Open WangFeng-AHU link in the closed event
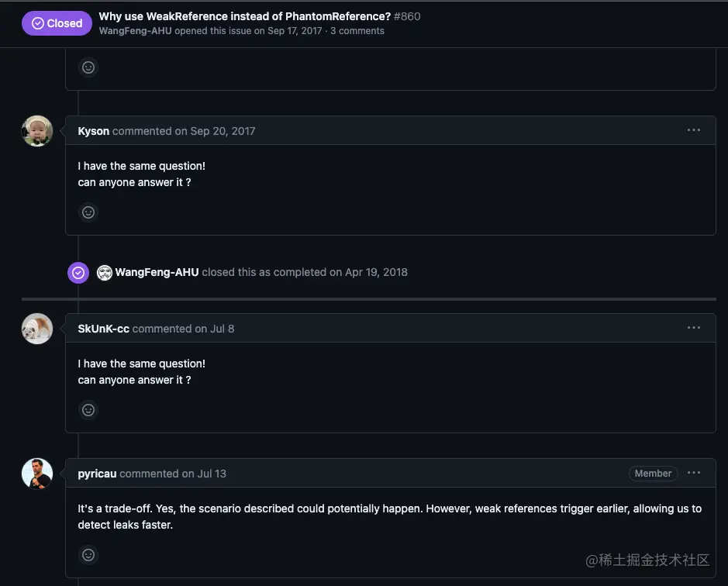 (x=157, y=272)
